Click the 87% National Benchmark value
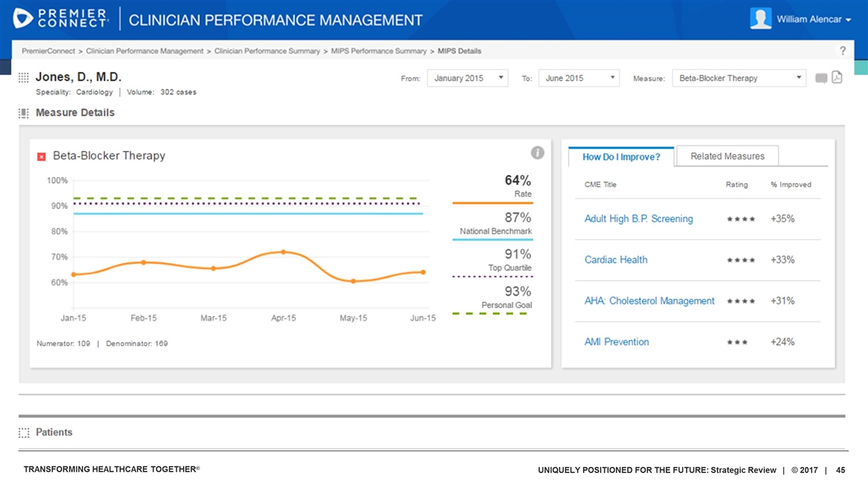This screenshot has height=488, width=868. [x=517, y=218]
